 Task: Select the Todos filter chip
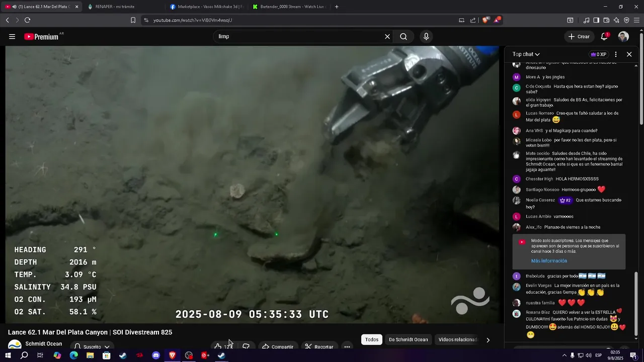click(372, 340)
